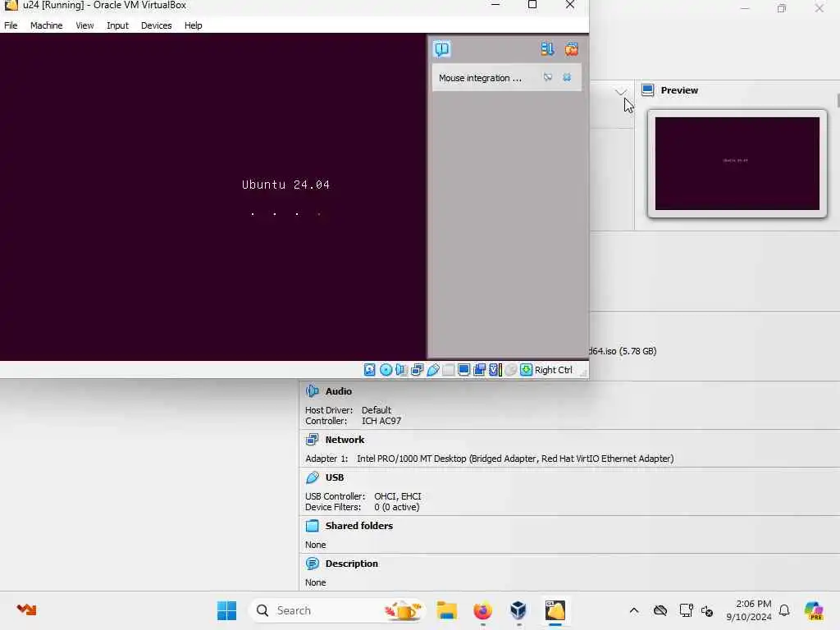Open the muted volume tray icon

[707, 610]
